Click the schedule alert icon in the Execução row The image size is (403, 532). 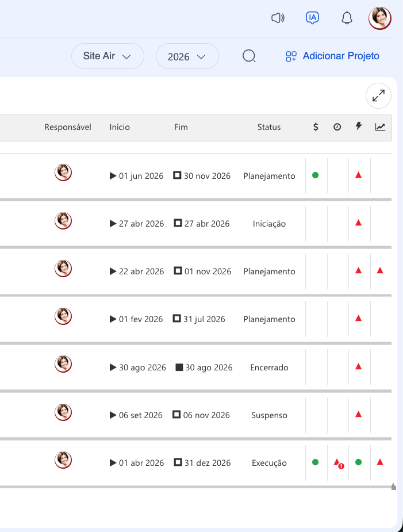click(339, 464)
